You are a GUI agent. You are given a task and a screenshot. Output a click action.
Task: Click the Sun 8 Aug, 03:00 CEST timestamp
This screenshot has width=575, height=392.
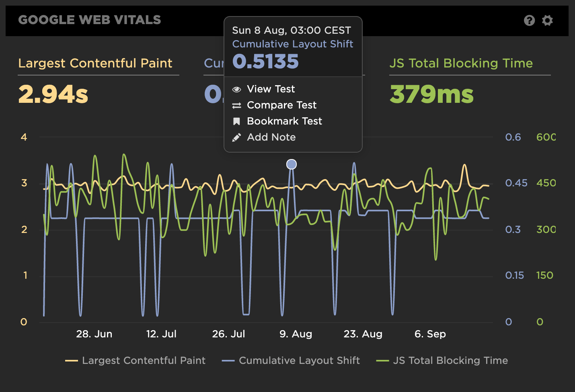(292, 31)
